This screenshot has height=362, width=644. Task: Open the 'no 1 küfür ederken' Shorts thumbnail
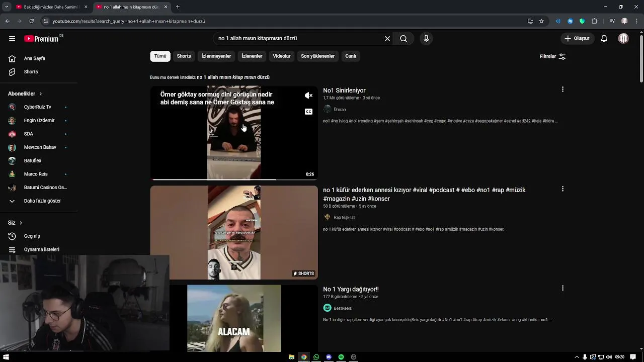click(x=234, y=232)
